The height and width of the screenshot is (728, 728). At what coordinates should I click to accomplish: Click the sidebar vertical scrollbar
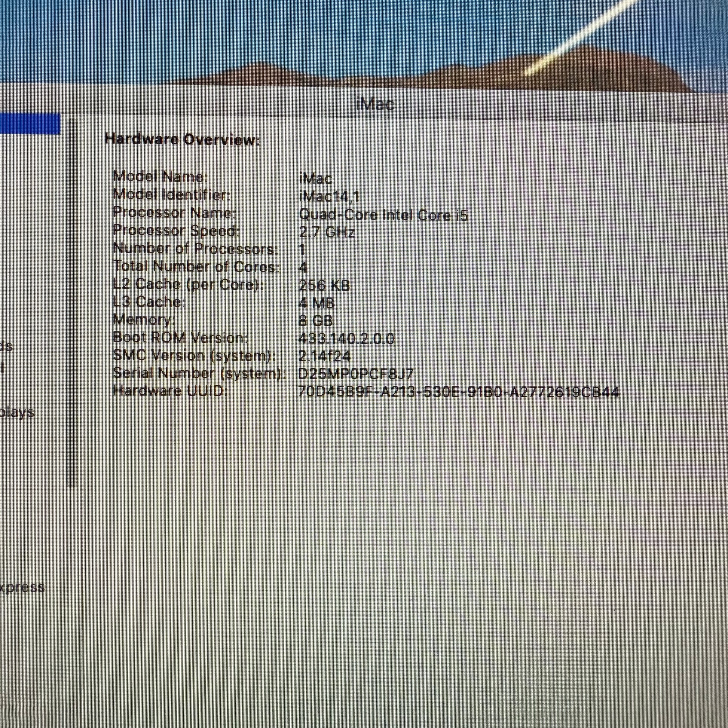[x=71, y=303]
